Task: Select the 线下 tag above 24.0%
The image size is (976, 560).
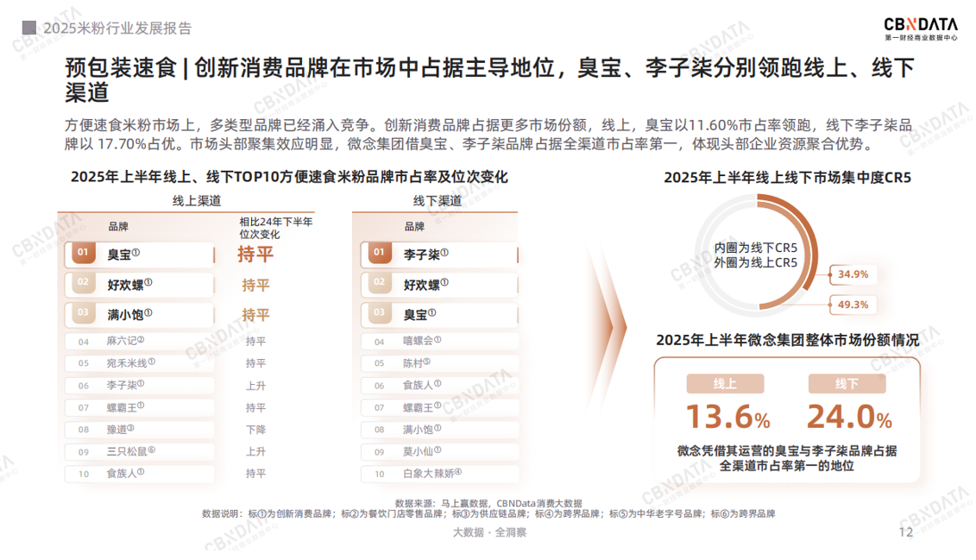Action: tap(847, 384)
